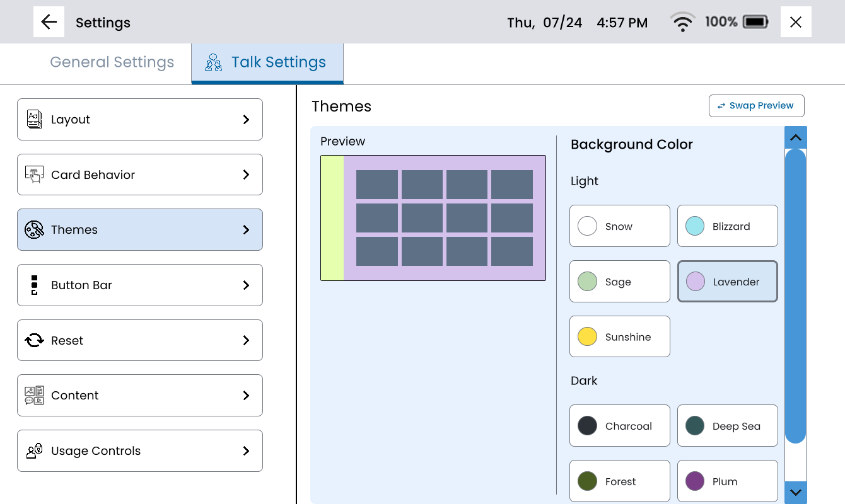Click the Themes palette icon
This screenshot has width=845, height=504.
34,229
